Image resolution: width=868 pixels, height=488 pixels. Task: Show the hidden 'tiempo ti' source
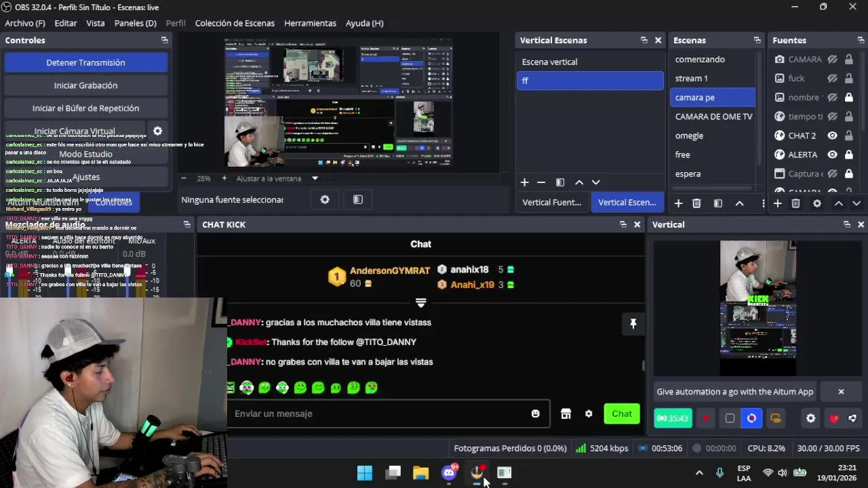[x=833, y=117]
